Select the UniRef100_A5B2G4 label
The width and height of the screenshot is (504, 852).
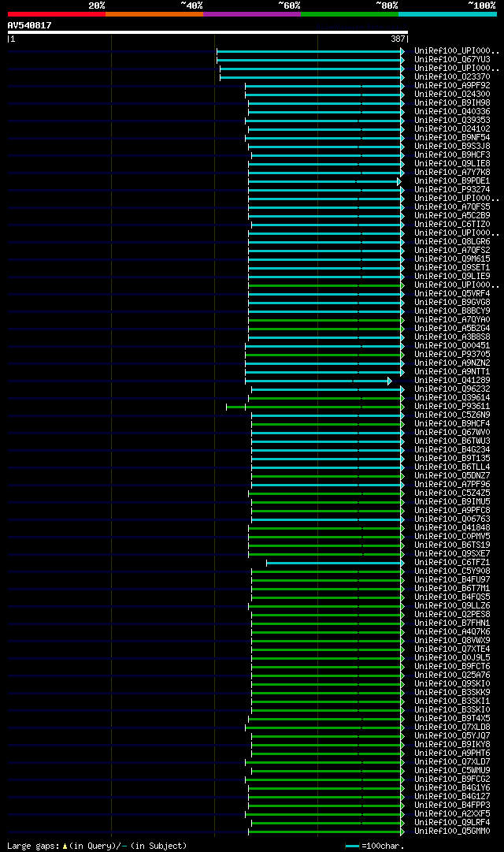point(452,329)
